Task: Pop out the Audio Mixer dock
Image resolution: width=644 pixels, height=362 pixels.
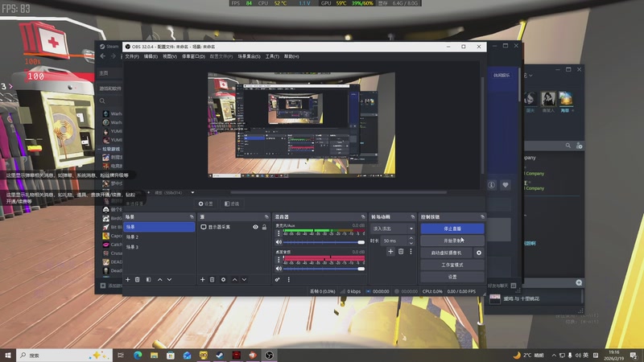Action: click(x=363, y=216)
